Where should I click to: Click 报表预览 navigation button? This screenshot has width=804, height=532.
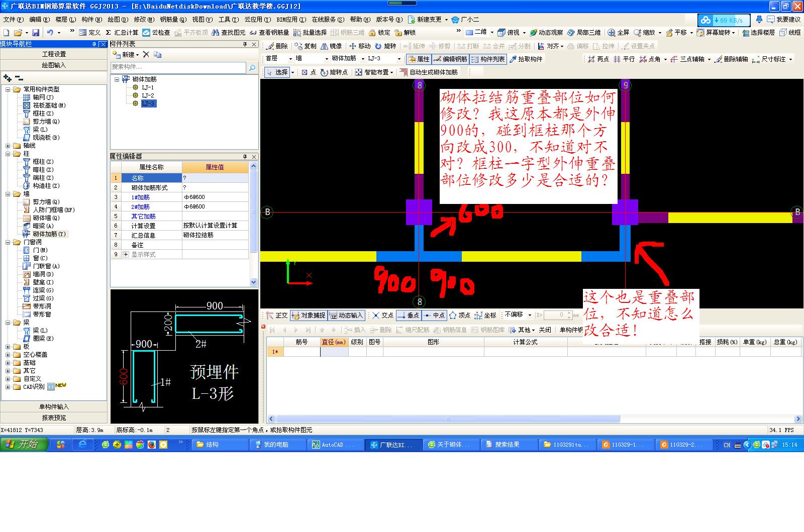coord(54,418)
